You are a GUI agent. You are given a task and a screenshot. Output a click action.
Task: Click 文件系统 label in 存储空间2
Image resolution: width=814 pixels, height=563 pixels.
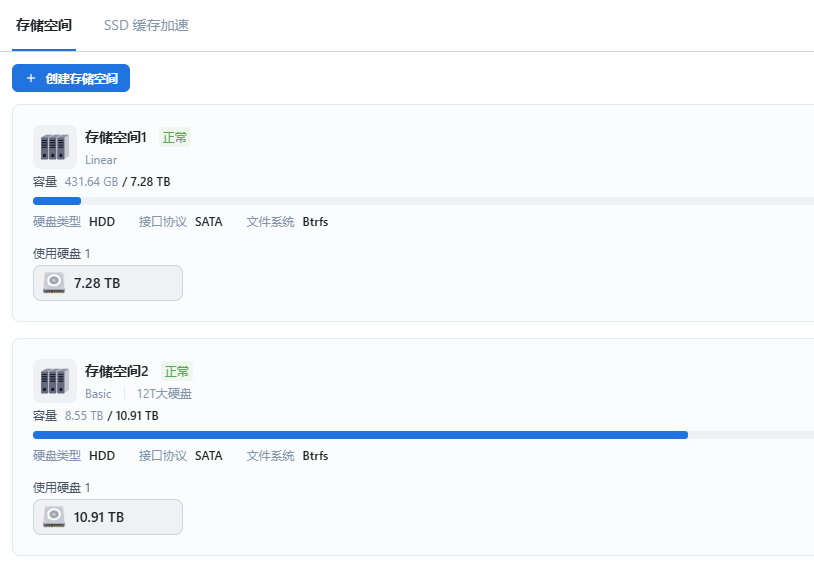click(270, 456)
